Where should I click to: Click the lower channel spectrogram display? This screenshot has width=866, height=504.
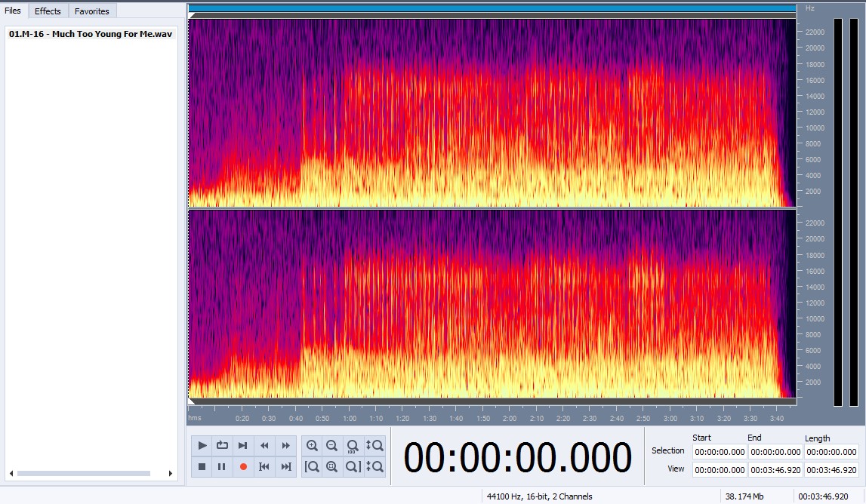coord(492,303)
